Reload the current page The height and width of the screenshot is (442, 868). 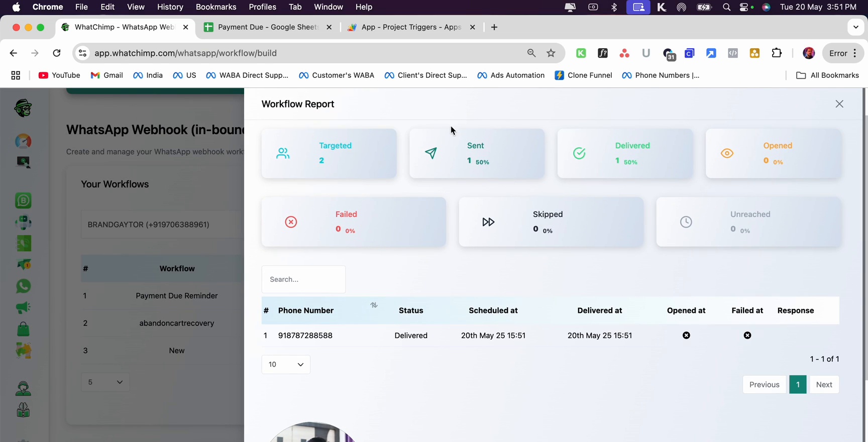[x=57, y=53]
